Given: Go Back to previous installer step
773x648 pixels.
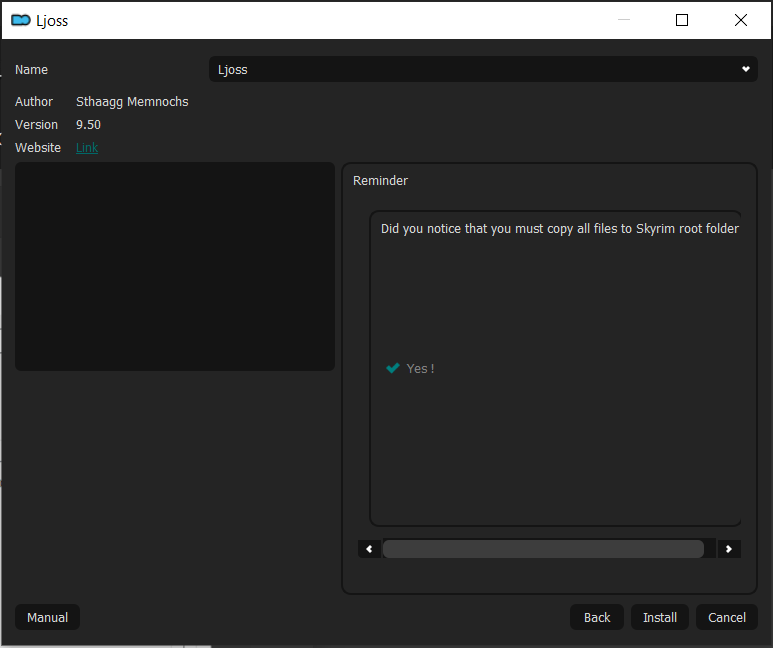Looking at the screenshot, I should pyautogui.click(x=597, y=617).
